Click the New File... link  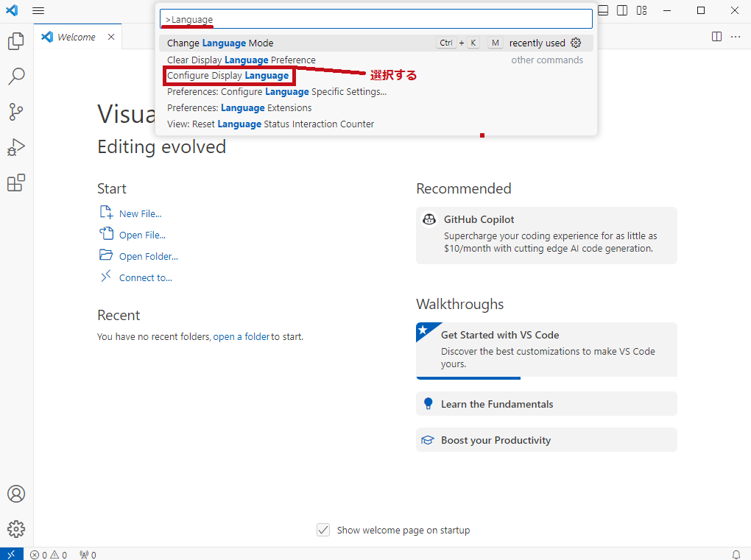tap(141, 214)
